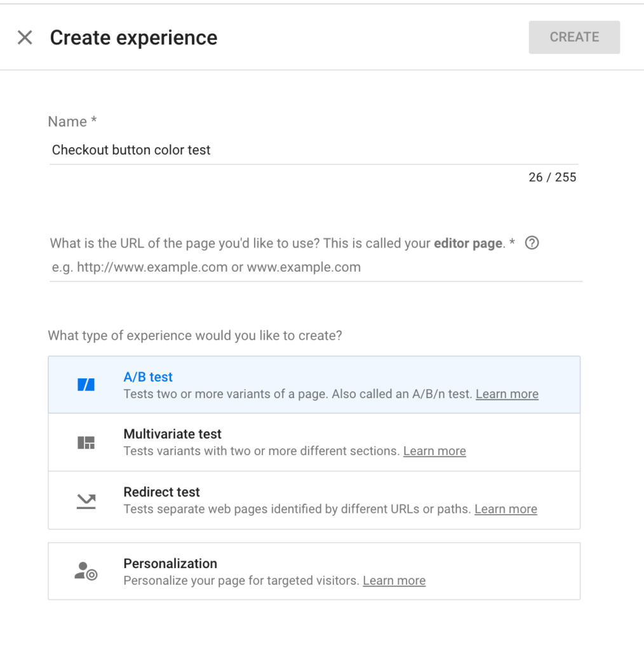Open Learn more link for Personalization
Image resolution: width=644 pixels, height=650 pixels.
point(394,581)
